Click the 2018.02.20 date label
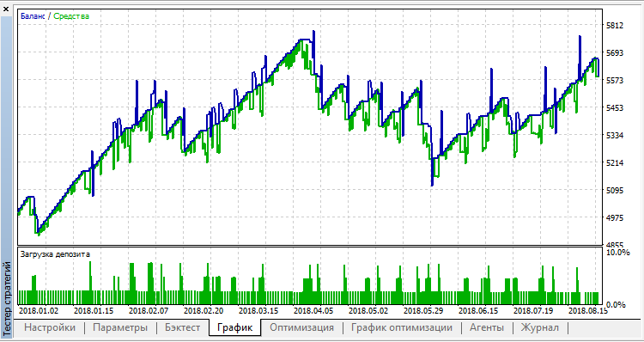Image resolution: width=644 pixels, height=342 pixels. click(x=204, y=311)
